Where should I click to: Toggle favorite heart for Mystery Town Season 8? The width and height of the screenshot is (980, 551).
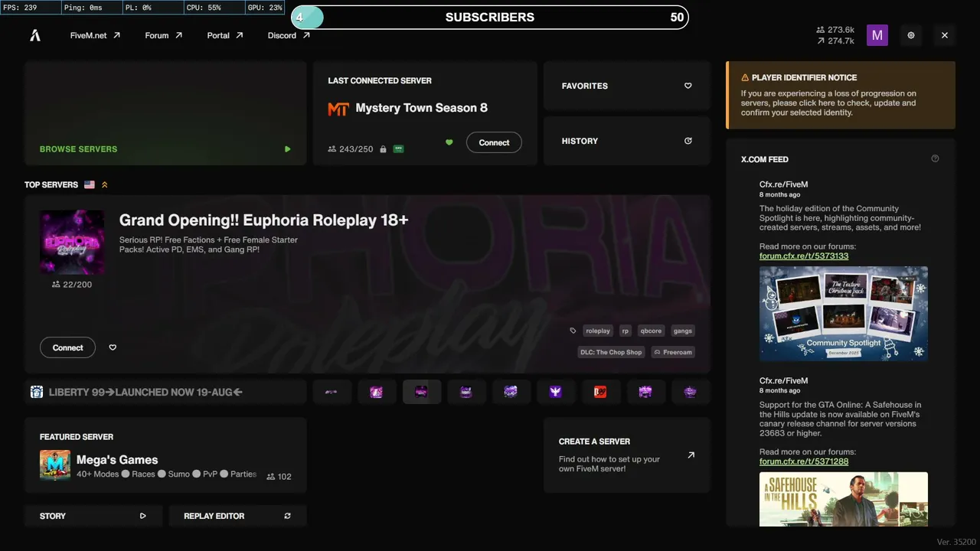click(x=449, y=142)
